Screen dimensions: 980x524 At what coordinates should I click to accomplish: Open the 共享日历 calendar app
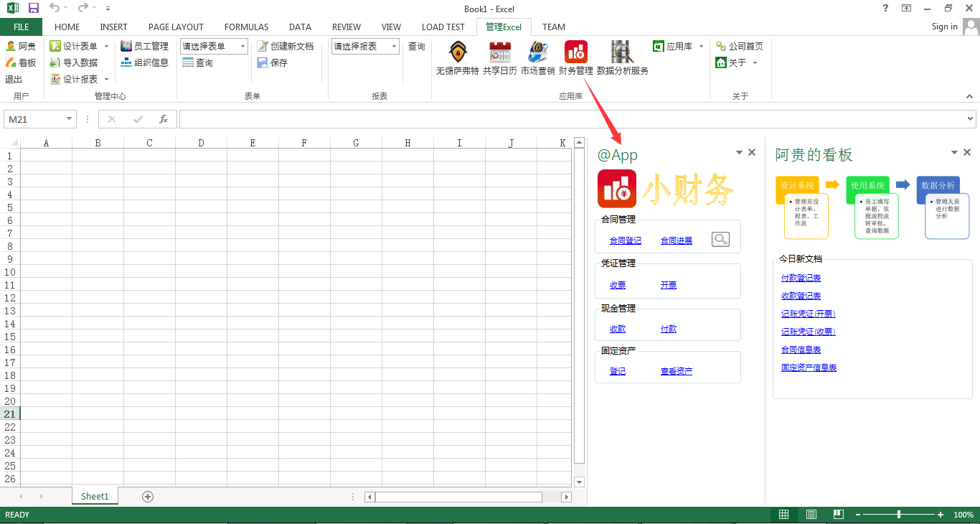point(499,58)
